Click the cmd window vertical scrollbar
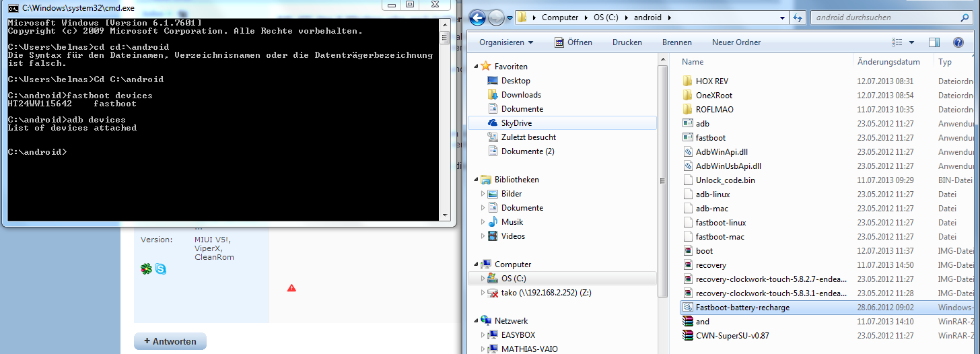Image resolution: width=980 pixels, height=354 pixels. 445,119
